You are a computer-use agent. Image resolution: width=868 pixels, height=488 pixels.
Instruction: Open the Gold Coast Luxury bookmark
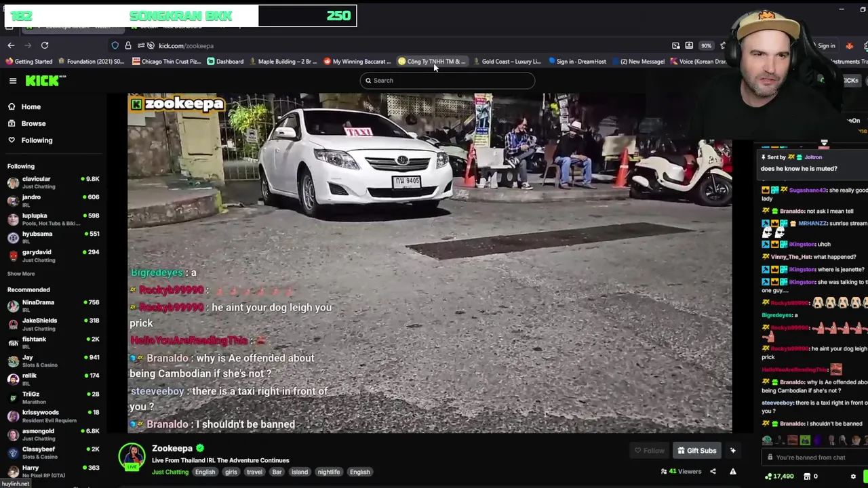(507, 62)
